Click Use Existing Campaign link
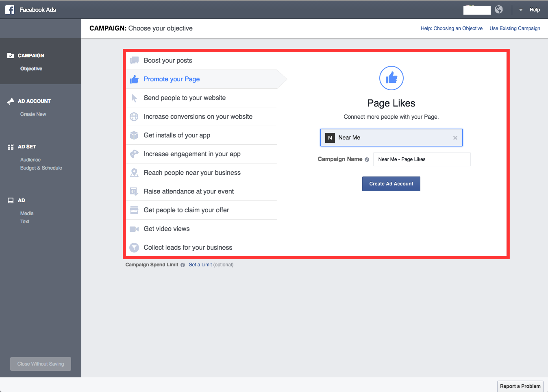 point(515,28)
